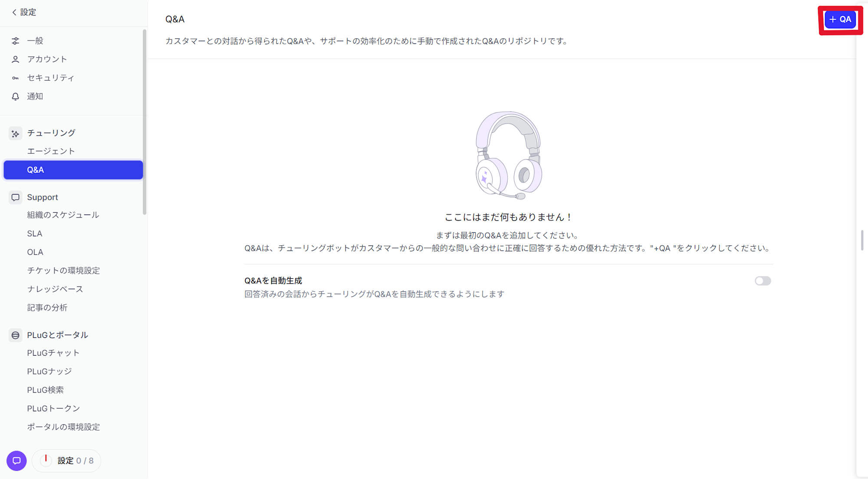Click the red warning icon beside 設定 0/8
The width and height of the screenshot is (868, 479).
46,460
